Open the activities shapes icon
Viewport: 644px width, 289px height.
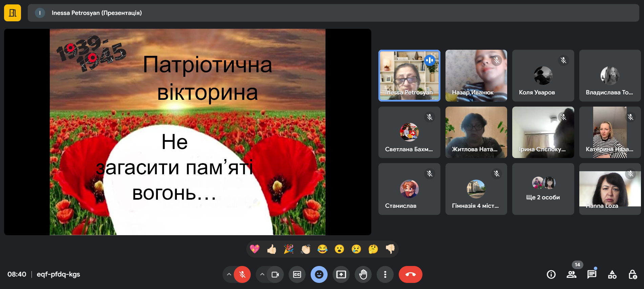click(x=612, y=274)
